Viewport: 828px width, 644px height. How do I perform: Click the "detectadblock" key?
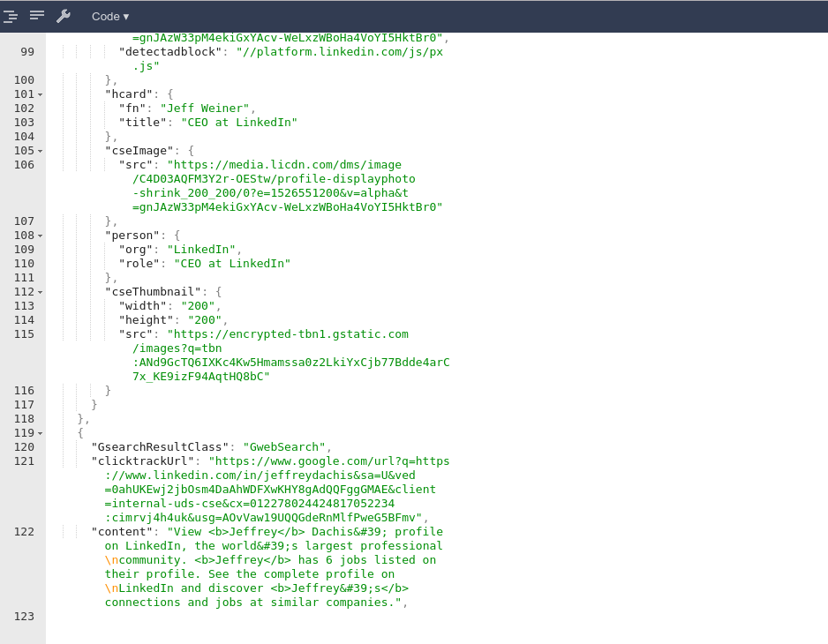click(x=170, y=52)
